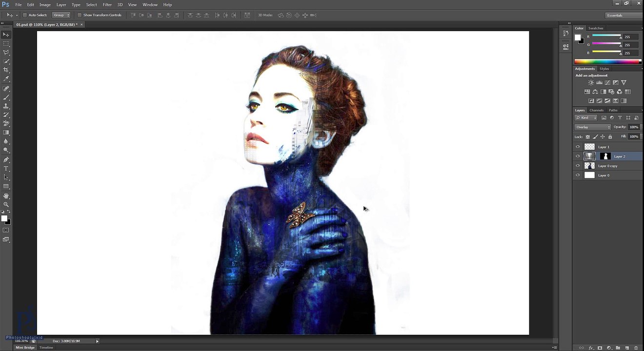Image resolution: width=644 pixels, height=351 pixels.
Task: Click the layer Fill value field
Action: [x=634, y=136]
